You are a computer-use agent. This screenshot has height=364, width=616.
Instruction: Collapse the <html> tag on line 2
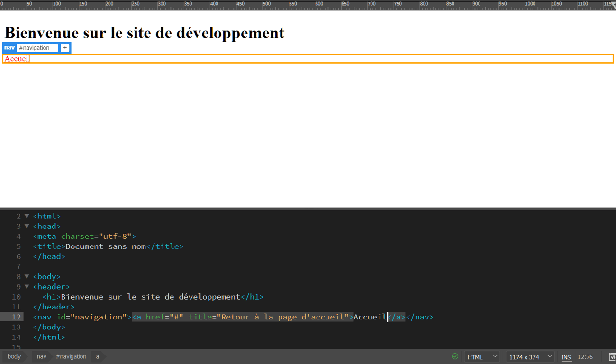(27, 216)
